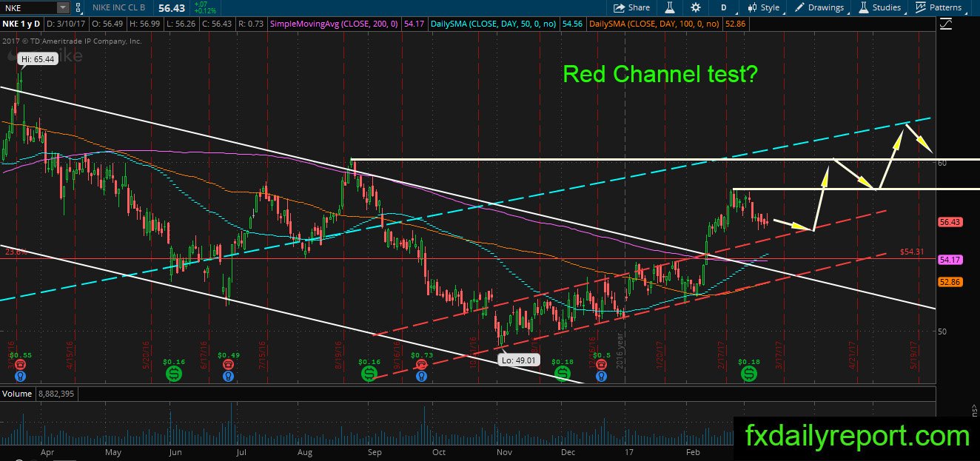
Task: Open the D timeframe selector
Action: pos(724,7)
